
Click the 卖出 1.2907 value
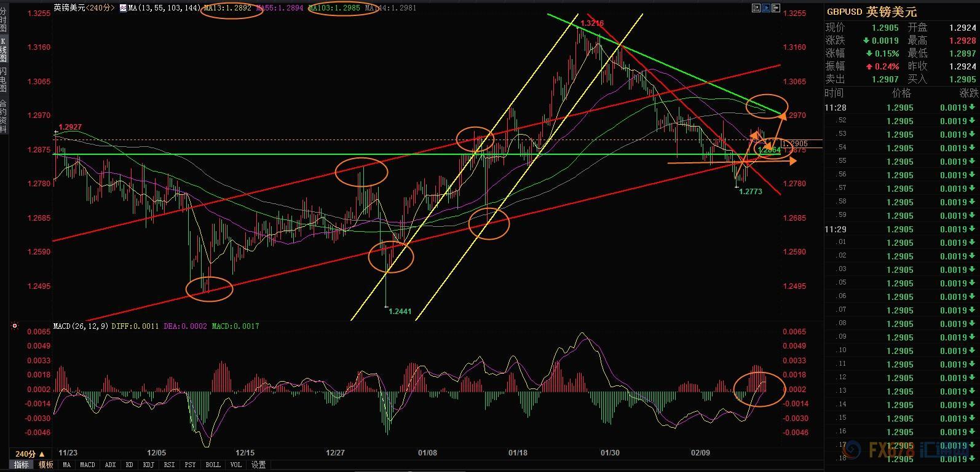[x=885, y=79]
